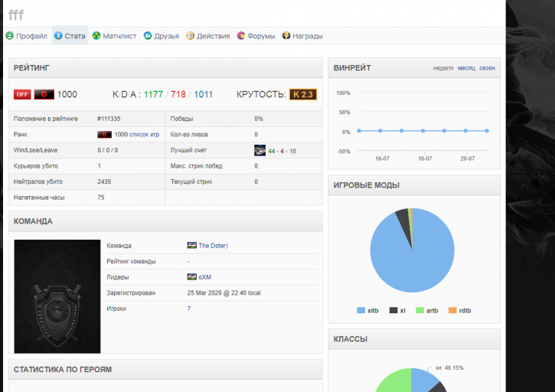Viewport: 555px width, 392px height.
Task: Toggle xl legend color swatch
Action: pyautogui.click(x=393, y=310)
